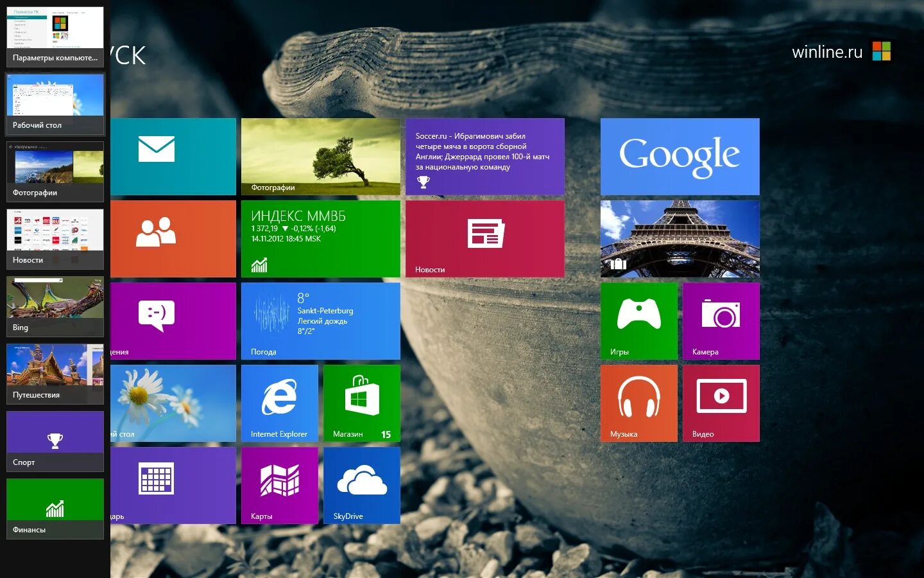Open the Видео video tile

[721, 403]
